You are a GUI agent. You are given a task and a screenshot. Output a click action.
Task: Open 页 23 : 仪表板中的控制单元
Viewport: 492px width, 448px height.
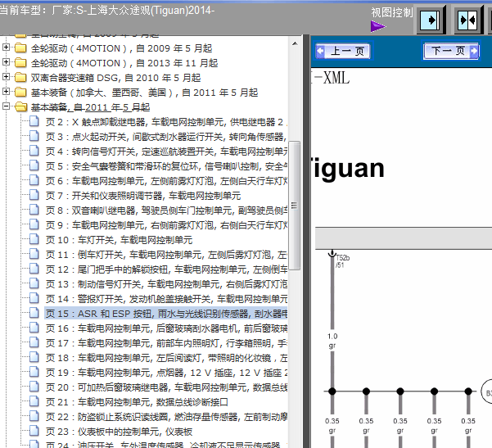point(119,432)
